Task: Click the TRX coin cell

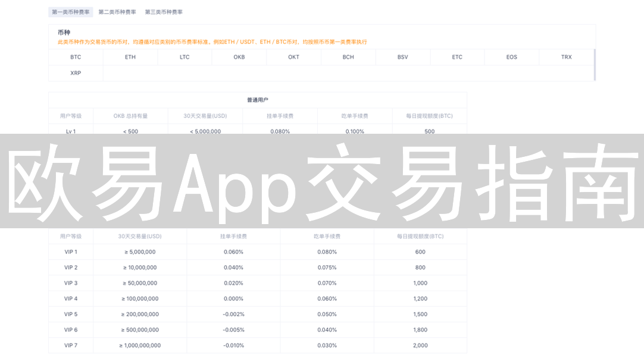Action: [567, 57]
